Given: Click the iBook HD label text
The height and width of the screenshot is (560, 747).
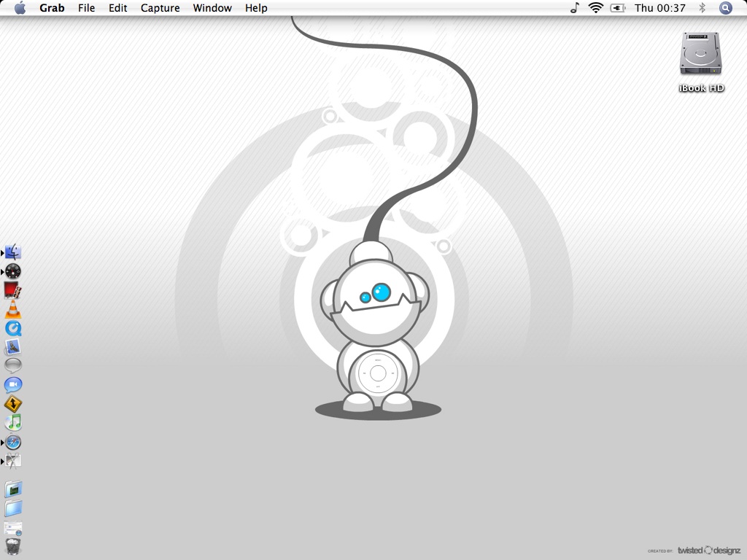Looking at the screenshot, I should coord(701,87).
